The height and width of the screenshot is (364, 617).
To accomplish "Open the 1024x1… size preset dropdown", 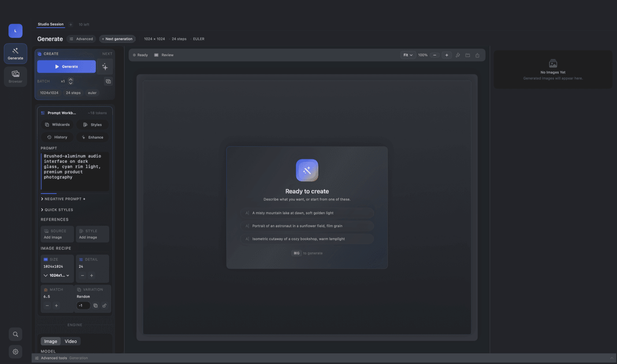I will [x=59, y=276].
